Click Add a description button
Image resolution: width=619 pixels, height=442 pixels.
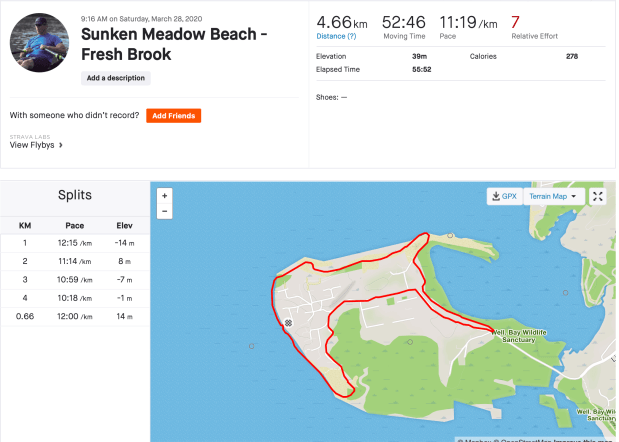coord(115,78)
